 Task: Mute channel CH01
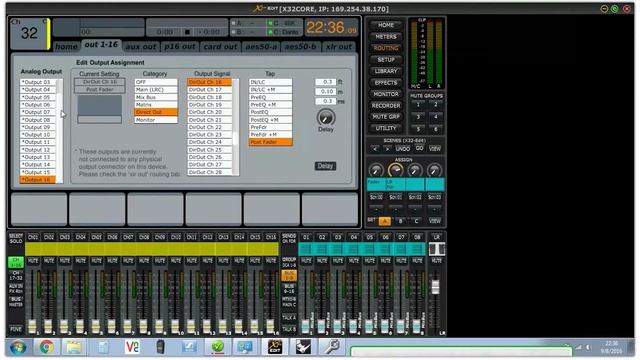(x=33, y=260)
